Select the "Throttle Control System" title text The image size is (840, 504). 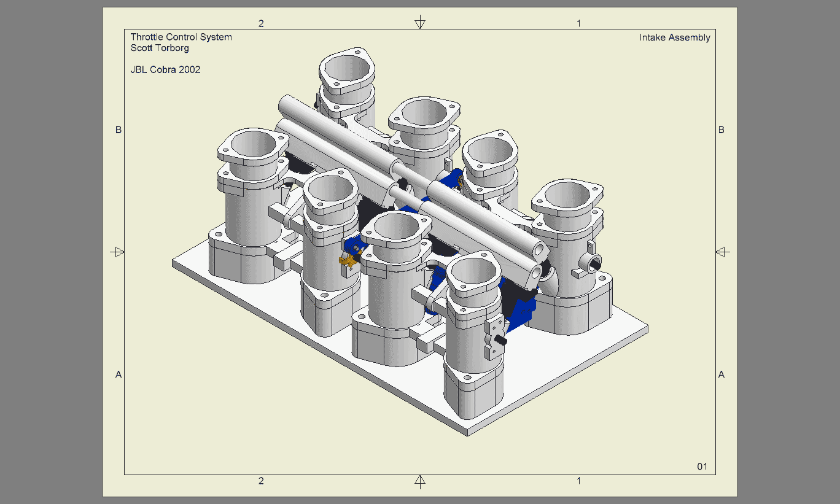coord(181,37)
